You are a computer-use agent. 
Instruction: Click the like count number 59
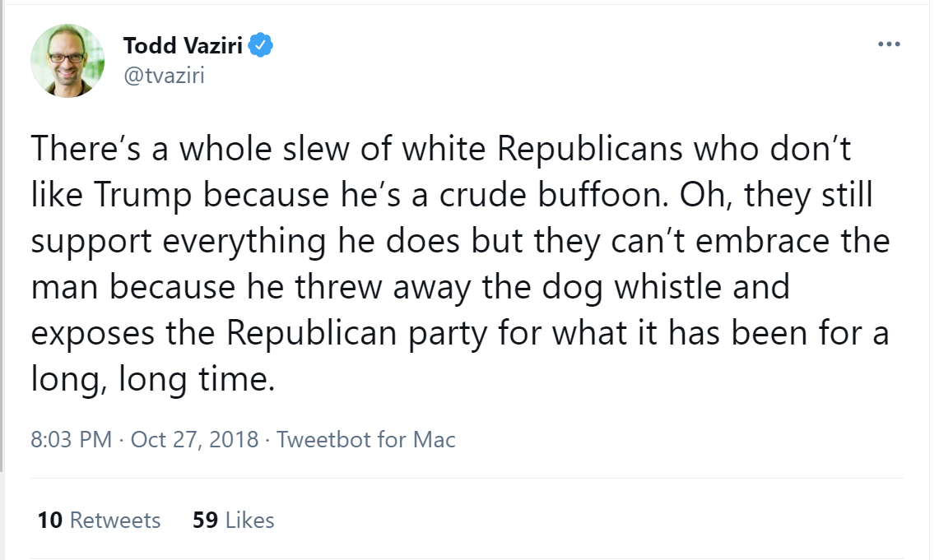point(206,520)
